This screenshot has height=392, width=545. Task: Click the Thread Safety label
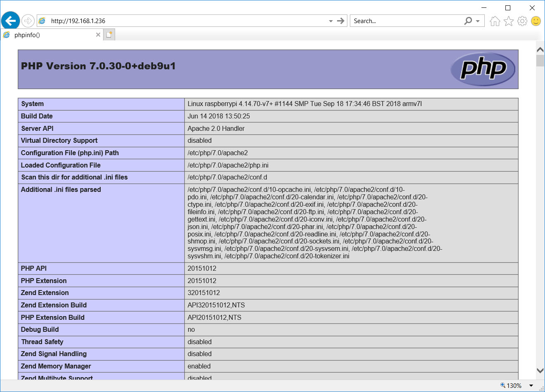click(x=42, y=342)
